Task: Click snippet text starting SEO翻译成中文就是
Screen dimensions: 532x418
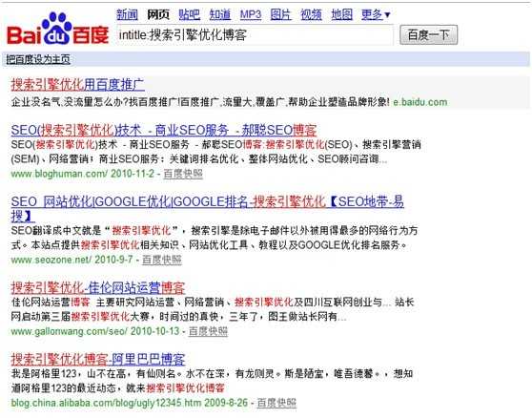Action: pos(215,238)
